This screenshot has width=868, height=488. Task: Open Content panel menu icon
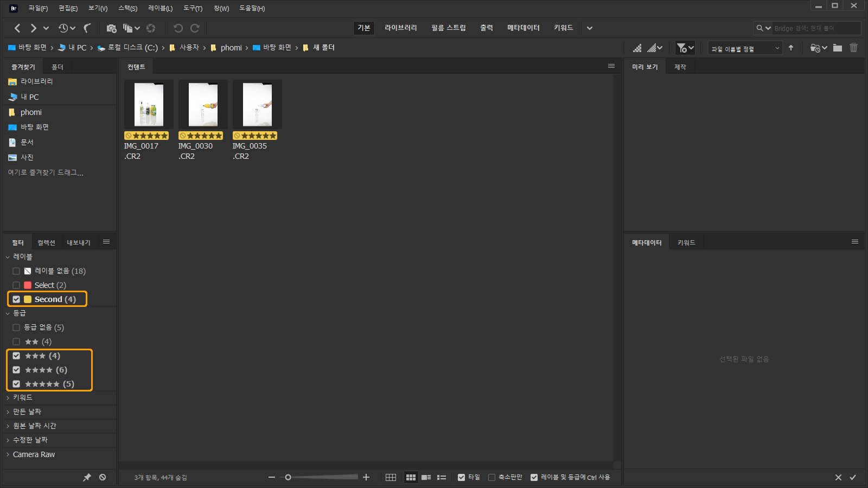click(x=611, y=66)
